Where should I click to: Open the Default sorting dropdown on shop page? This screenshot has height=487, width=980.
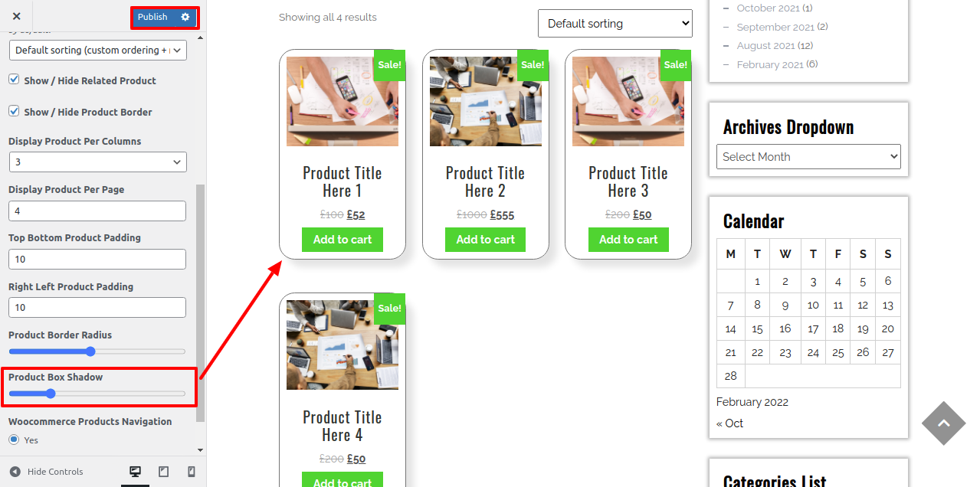(x=615, y=24)
